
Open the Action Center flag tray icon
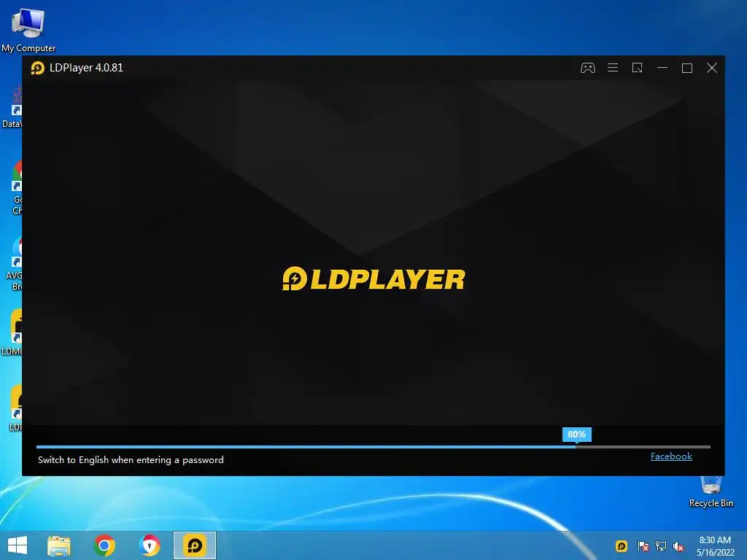tap(643, 546)
